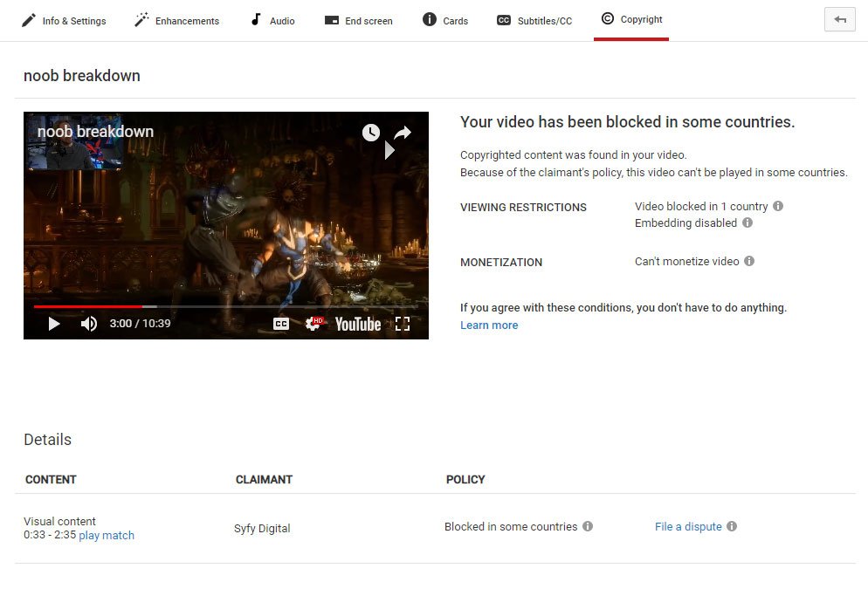Viewport: 868px width, 589px height.
Task: Play the noob breakdown video
Action: tap(53, 324)
